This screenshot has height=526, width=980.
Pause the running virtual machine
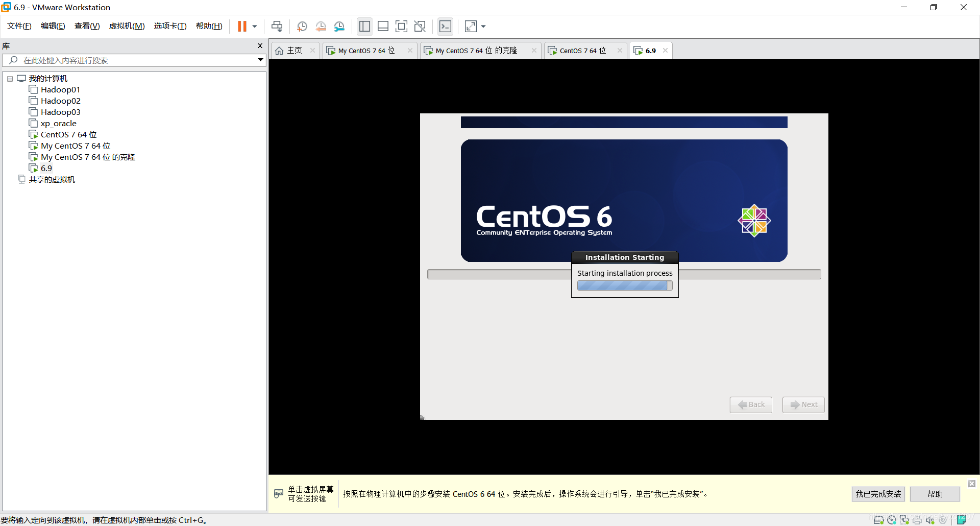[x=242, y=26]
